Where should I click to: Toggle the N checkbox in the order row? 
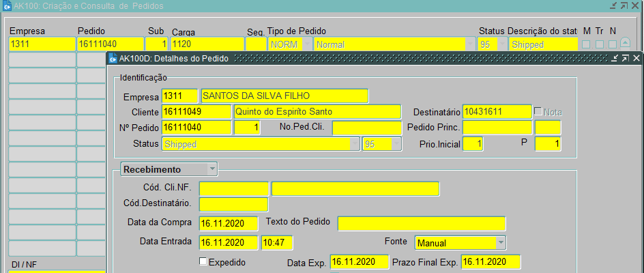(x=613, y=44)
